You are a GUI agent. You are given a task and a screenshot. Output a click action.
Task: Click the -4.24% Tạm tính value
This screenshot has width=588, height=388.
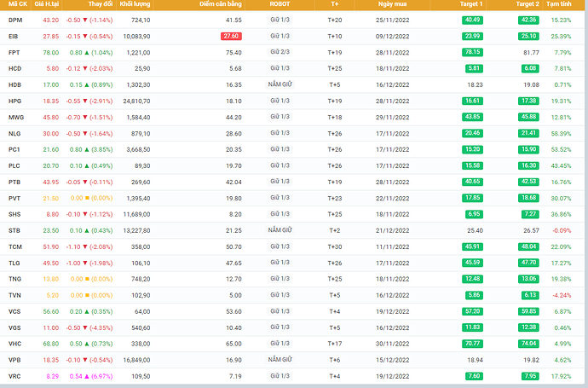[x=562, y=295]
